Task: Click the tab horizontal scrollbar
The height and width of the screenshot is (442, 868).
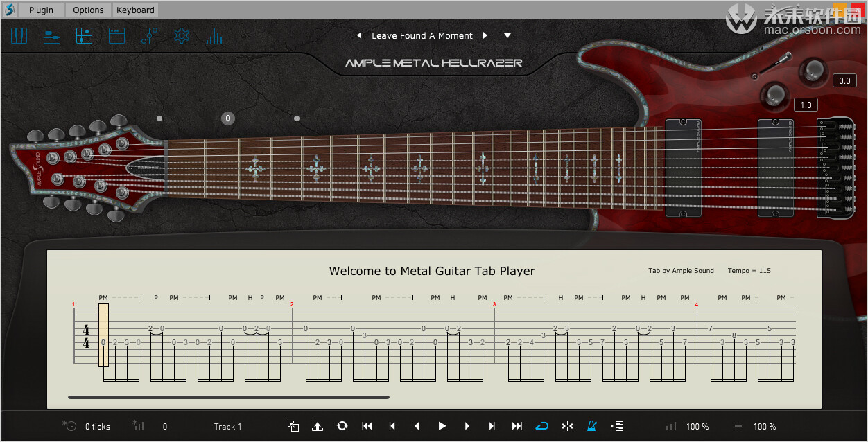Action: click(229, 397)
